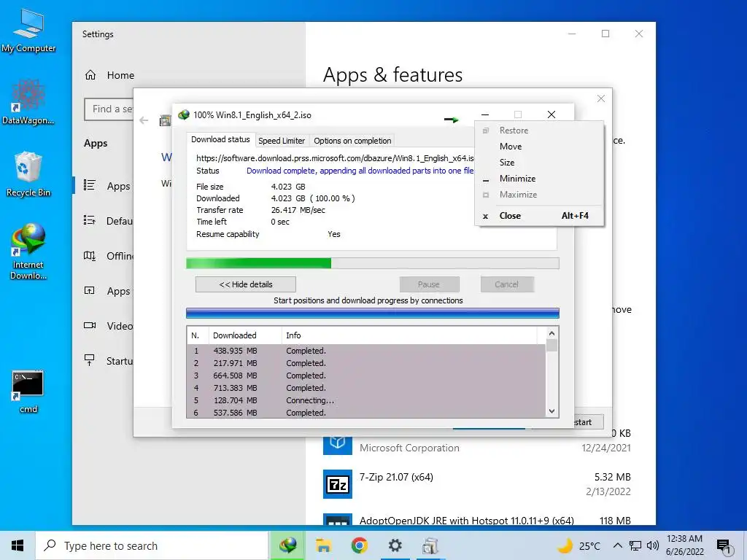This screenshot has height=560, width=747.
Task: Open My Computer desktop icon
Action: coord(28,31)
